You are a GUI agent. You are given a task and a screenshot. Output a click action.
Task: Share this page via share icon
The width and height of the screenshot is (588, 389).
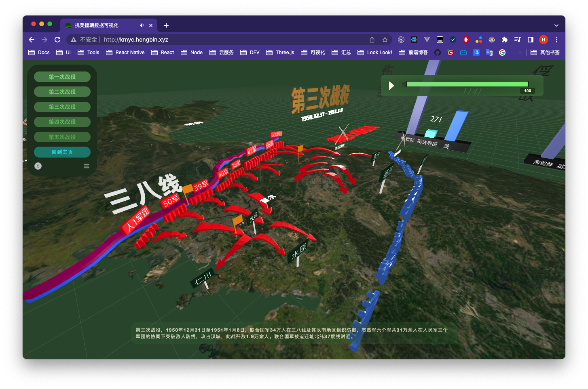click(372, 40)
